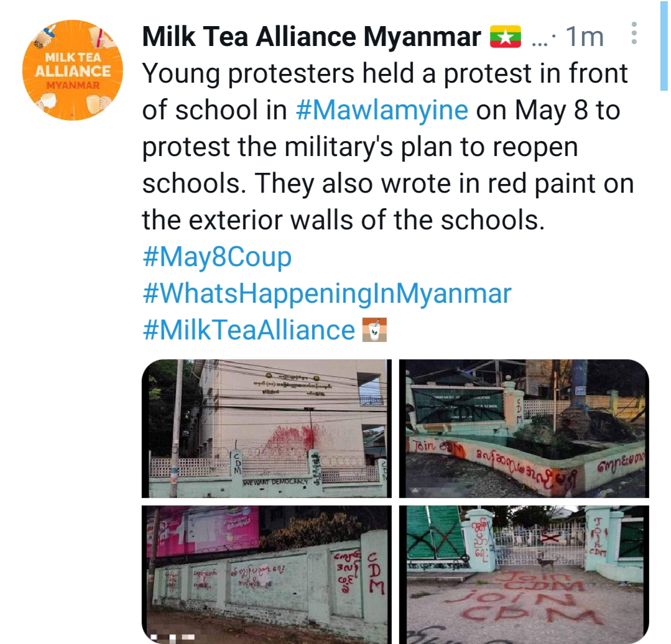Image resolution: width=671 pixels, height=644 pixels.
Task: Click the truncated handle ellipsis after name
Action: click(540, 42)
